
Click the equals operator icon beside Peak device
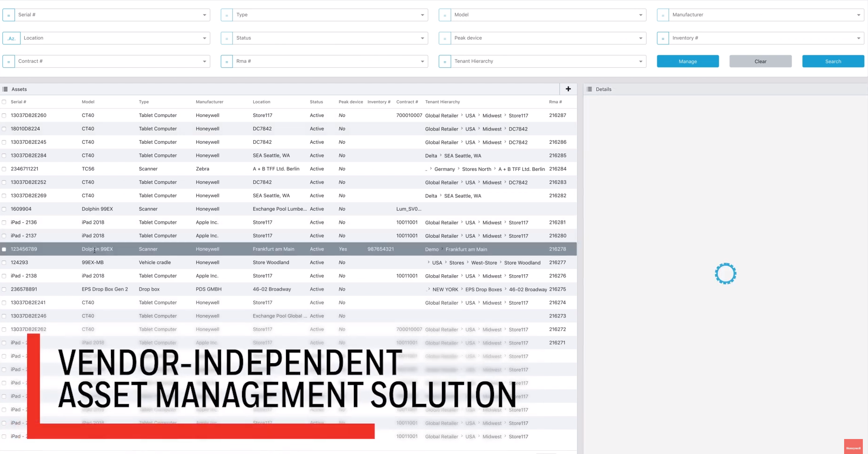click(445, 38)
